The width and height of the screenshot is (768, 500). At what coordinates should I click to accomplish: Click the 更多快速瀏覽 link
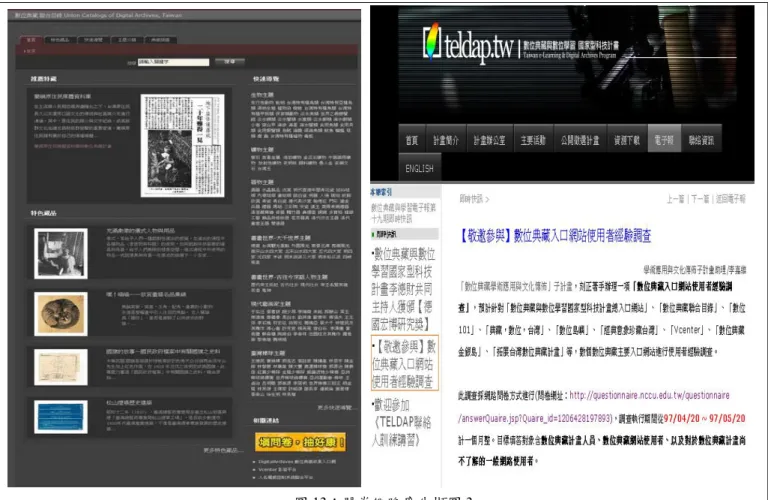[x=336, y=407]
